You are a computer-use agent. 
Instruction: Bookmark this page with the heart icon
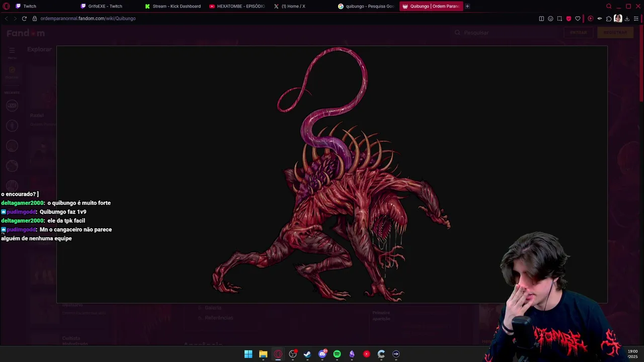(578, 19)
